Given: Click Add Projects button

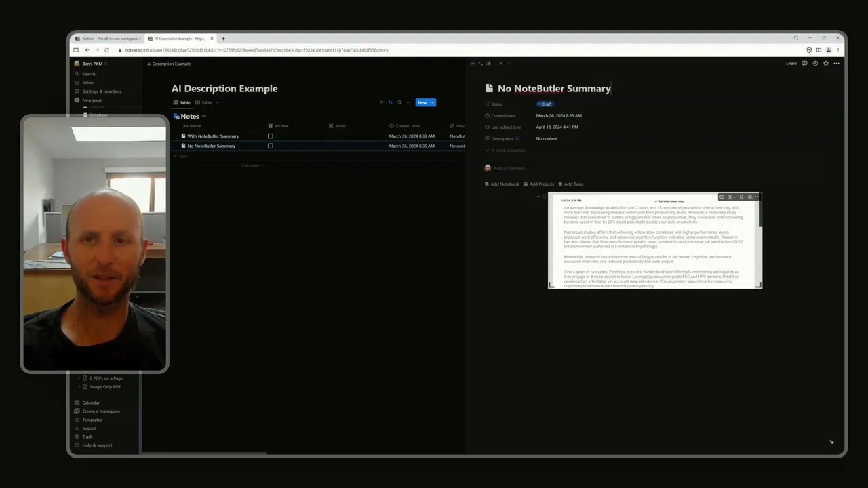Looking at the screenshot, I should [x=539, y=184].
